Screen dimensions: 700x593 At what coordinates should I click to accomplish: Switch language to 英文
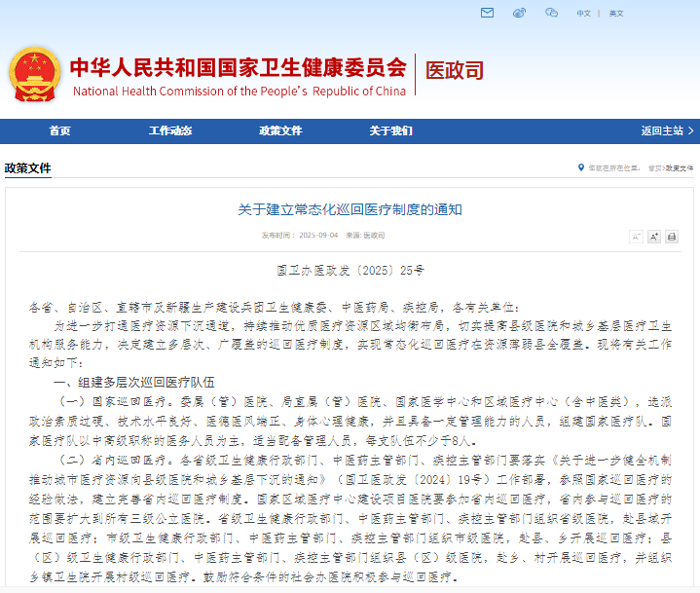coord(616,14)
